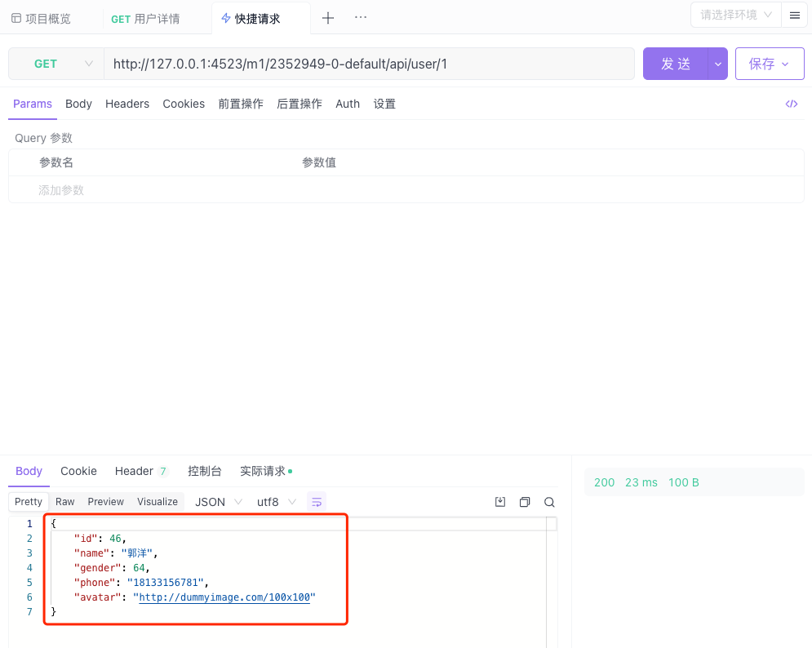The height and width of the screenshot is (648, 812).
Task: Click the 200 status indicator
Action: tap(604, 482)
